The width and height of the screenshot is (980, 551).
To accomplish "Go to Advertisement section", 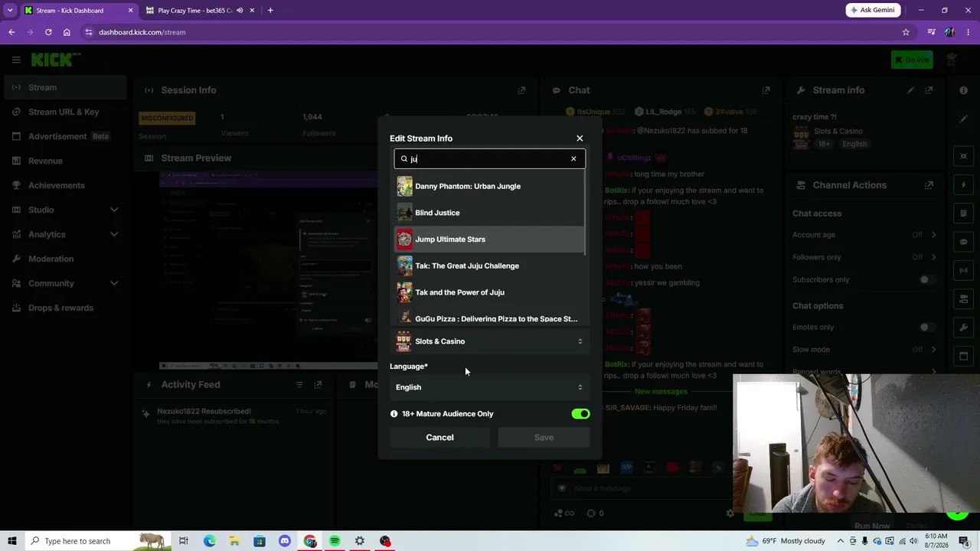I will (x=64, y=136).
